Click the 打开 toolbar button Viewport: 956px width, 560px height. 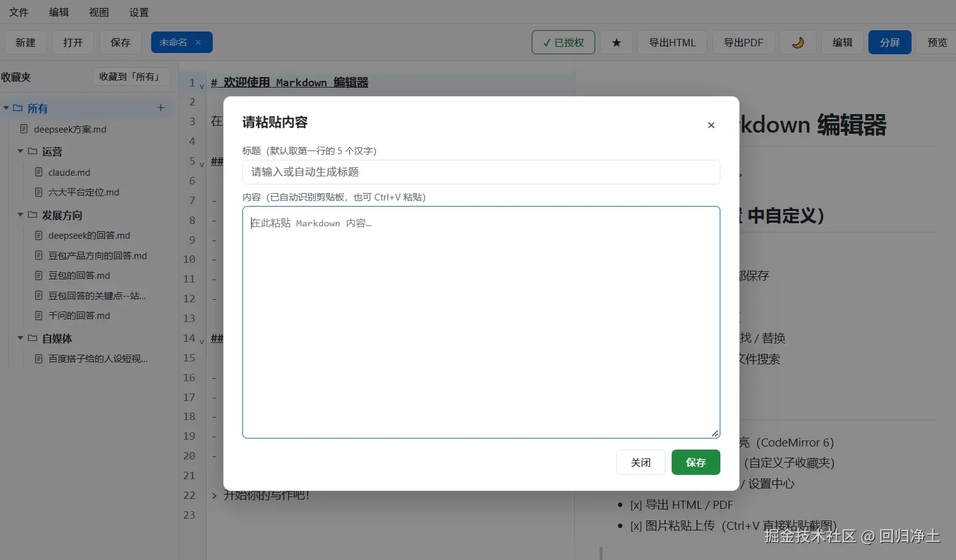pos(73,43)
